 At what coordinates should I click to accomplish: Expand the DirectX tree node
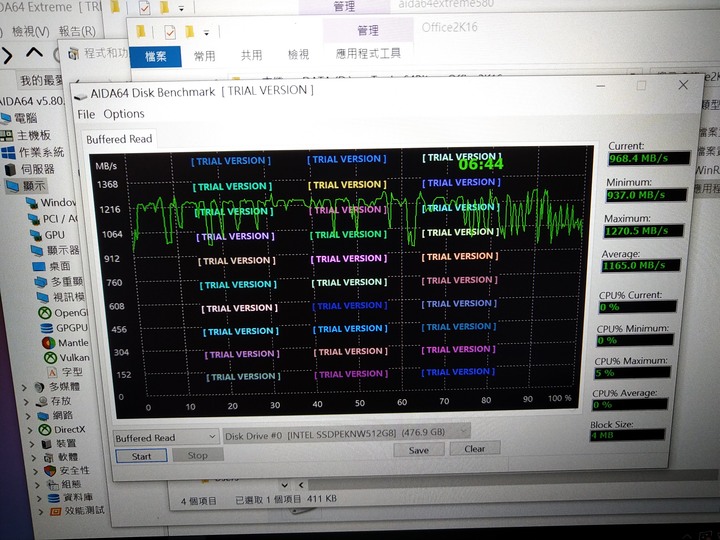(30, 431)
